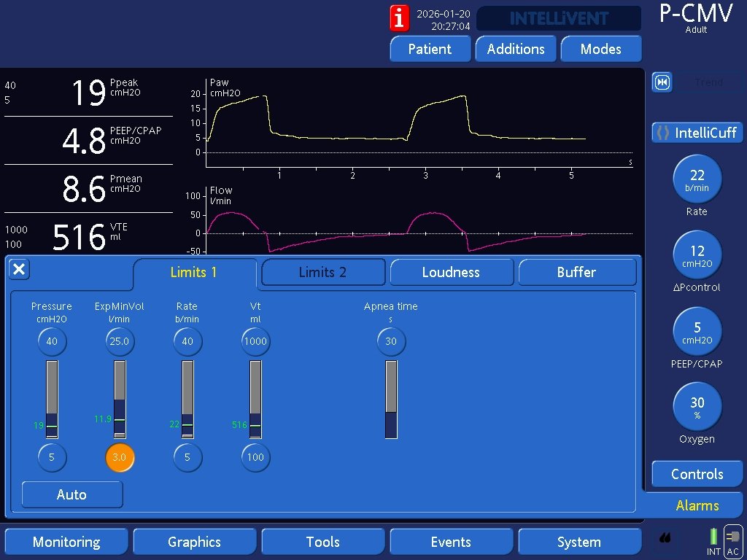Close the alarm limits panel
This screenshot has height=560, width=747.
[19, 269]
